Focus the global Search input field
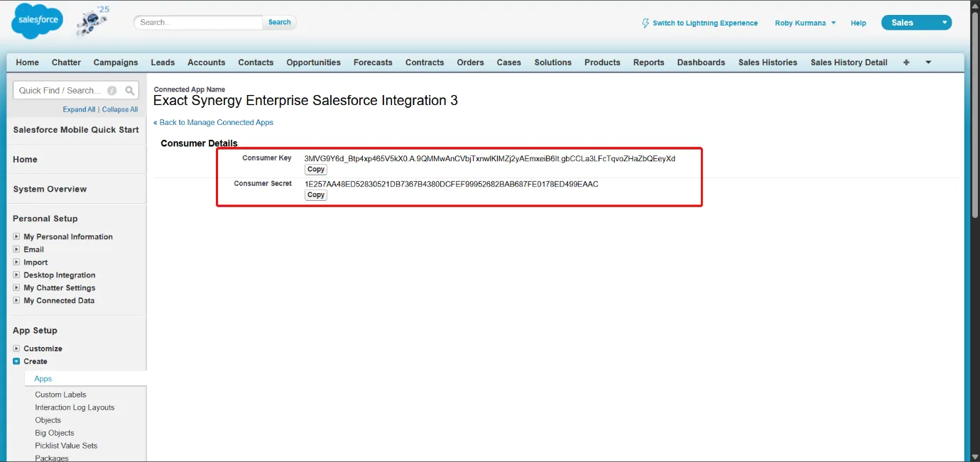 198,22
